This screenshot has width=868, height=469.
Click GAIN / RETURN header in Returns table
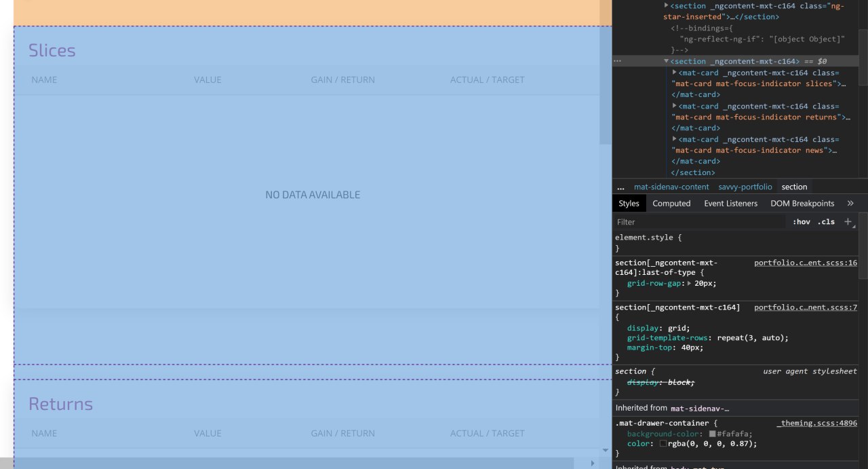[x=342, y=433]
